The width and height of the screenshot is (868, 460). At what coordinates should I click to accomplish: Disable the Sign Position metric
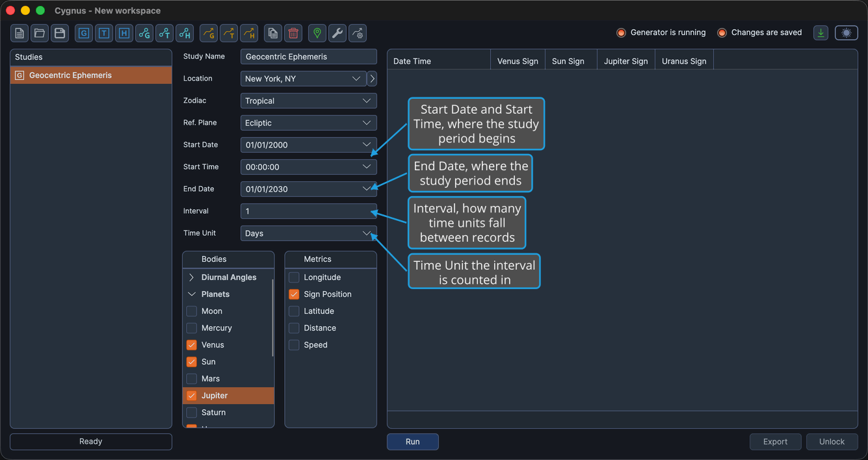pyautogui.click(x=294, y=294)
